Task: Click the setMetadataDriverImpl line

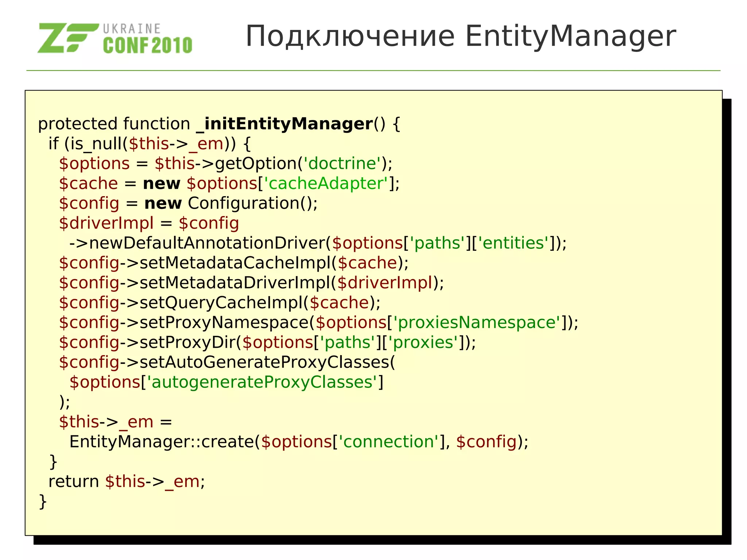Action: pos(252,283)
